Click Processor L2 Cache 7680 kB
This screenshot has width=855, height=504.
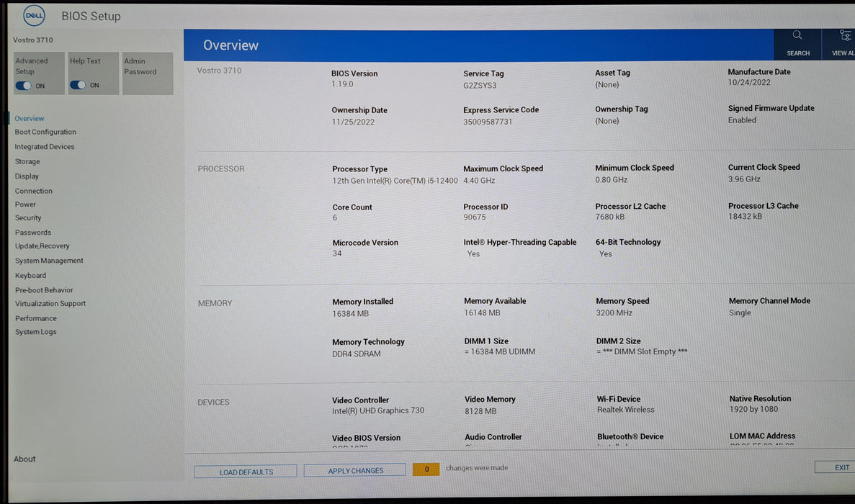coord(610,217)
